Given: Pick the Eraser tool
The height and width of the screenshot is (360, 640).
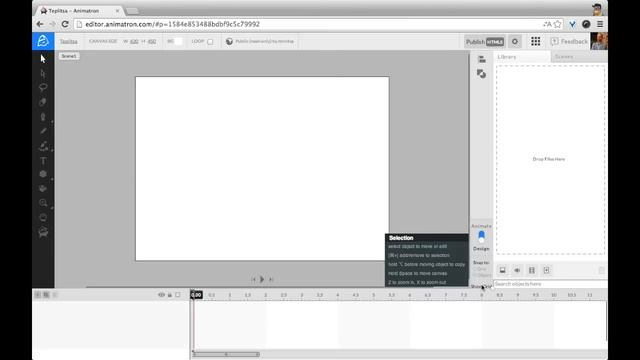Looking at the screenshot, I should tap(43, 102).
